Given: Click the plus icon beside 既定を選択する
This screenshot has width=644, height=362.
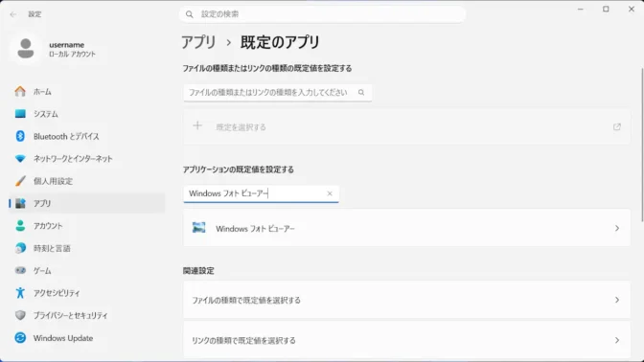Looking at the screenshot, I should pos(197,125).
